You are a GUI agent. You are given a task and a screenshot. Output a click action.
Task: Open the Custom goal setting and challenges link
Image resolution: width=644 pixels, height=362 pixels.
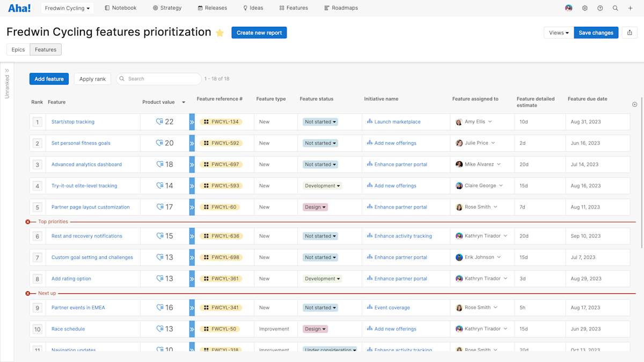[92, 257]
